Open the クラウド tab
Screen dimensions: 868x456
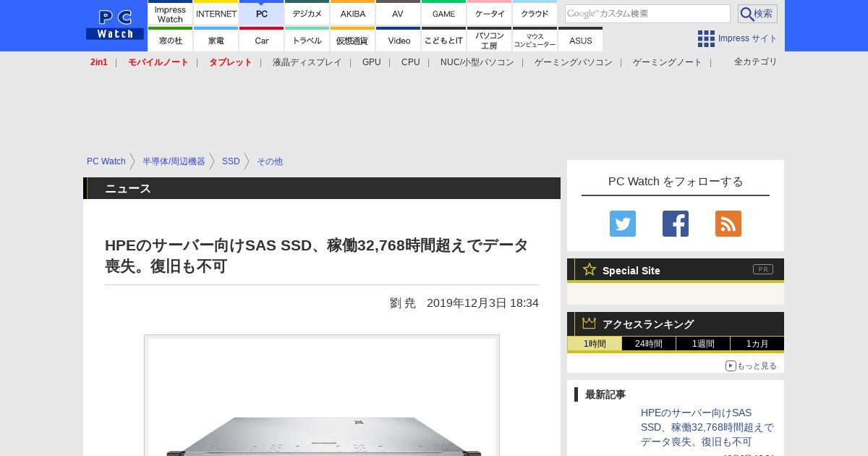point(535,13)
